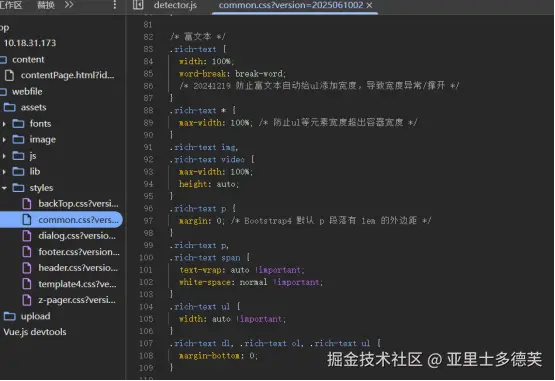The image size is (555, 381).
Task: Select the assets folder label
Action: [34, 107]
